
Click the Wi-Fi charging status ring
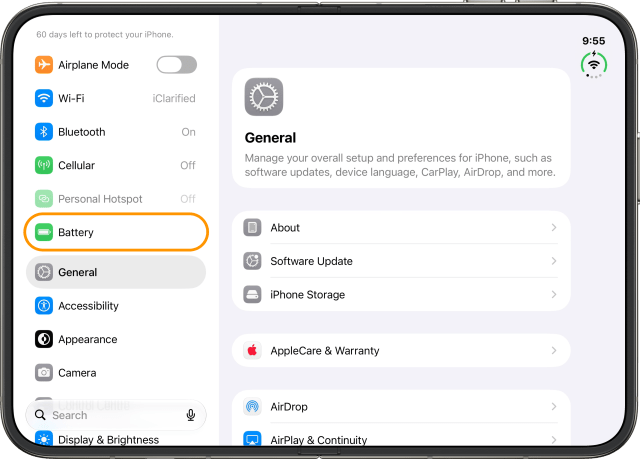(x=594, y=64)
